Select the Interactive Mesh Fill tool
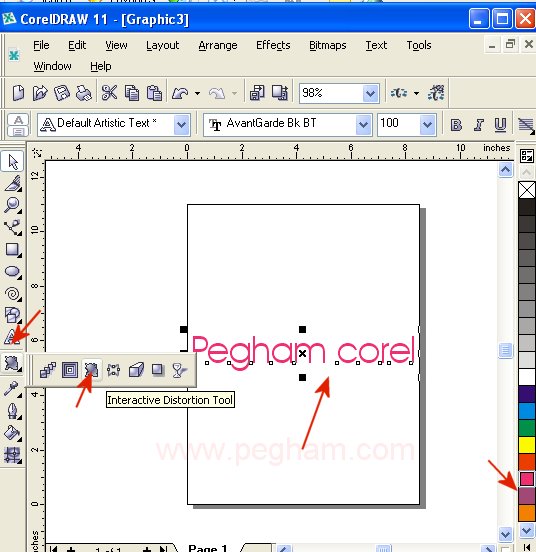The image size is (536, 552). [x=13, y=455]
